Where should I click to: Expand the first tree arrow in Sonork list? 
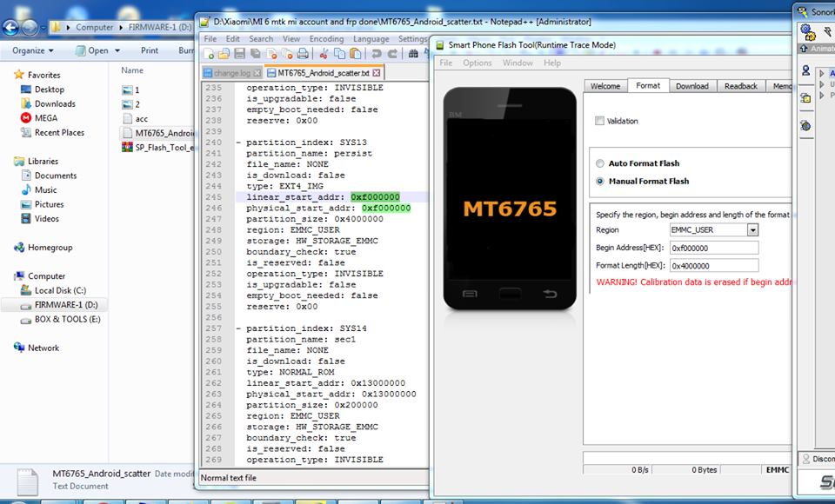click(x=822, y=74)
